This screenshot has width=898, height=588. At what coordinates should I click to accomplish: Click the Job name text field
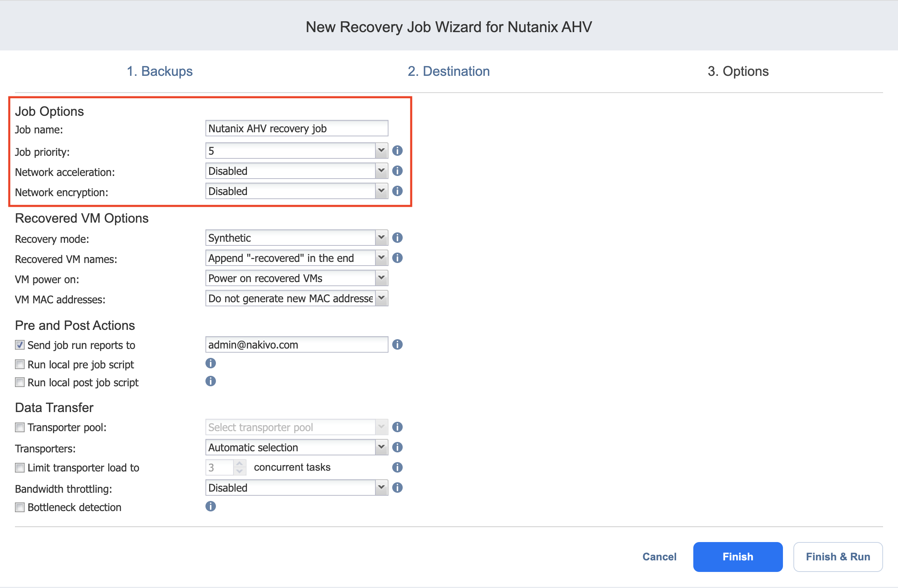pos(297,128)
